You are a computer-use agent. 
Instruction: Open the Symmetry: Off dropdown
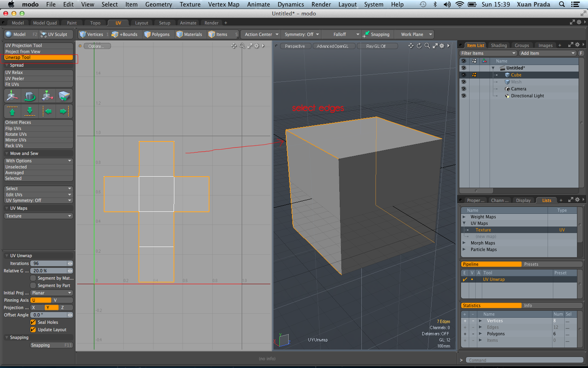pyautogui.click(x=302, y=34)
